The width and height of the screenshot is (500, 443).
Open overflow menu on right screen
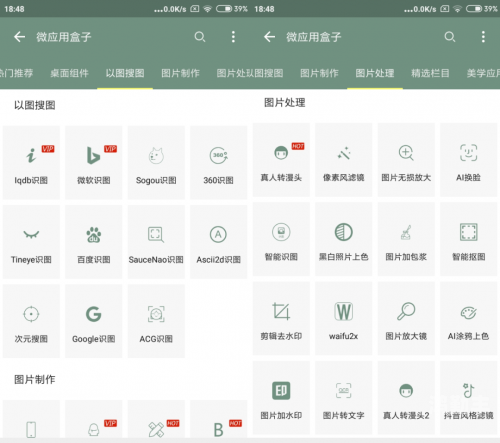(x=483, y=37)
